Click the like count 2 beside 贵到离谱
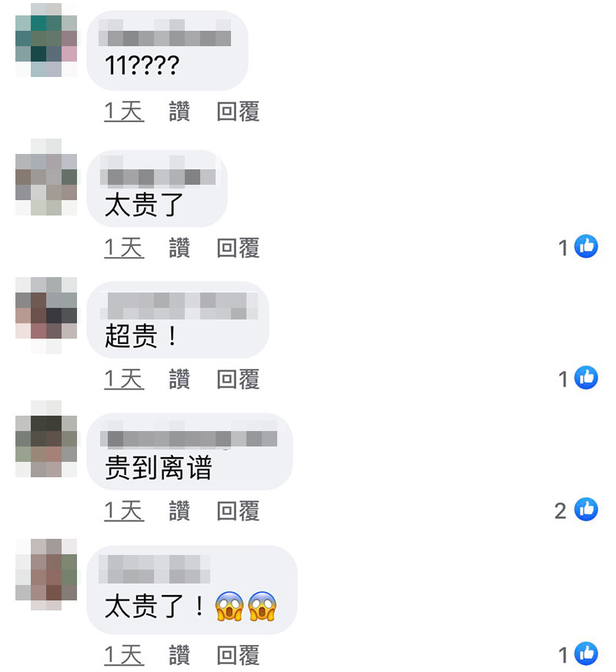616x672 pixels. [560, 510]
